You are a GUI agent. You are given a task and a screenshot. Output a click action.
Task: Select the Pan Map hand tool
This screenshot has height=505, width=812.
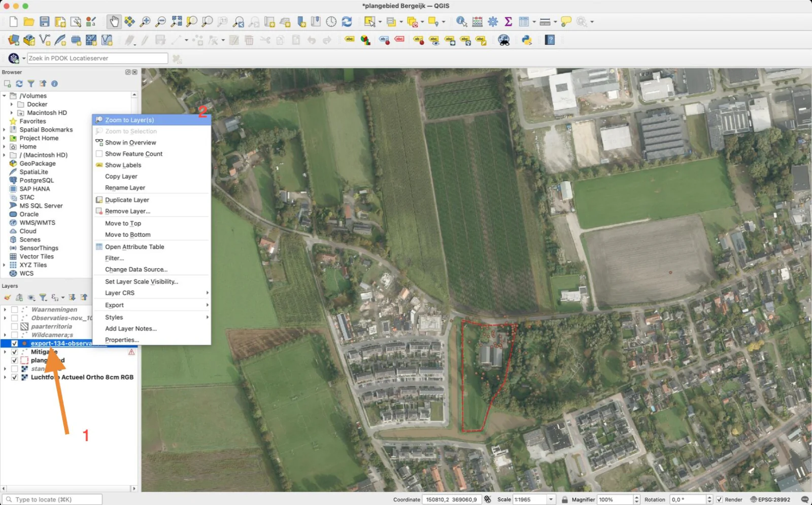(114, 21)
